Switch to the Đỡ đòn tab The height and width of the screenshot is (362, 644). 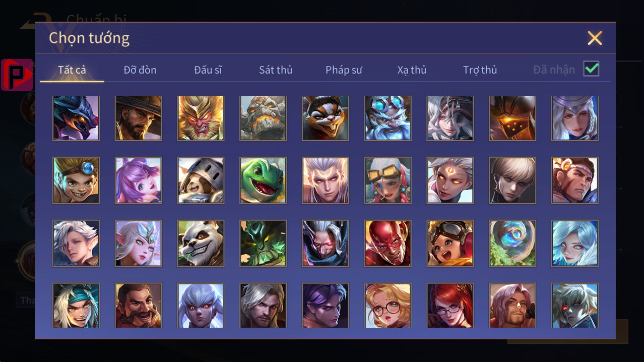[x=140, y=70]
